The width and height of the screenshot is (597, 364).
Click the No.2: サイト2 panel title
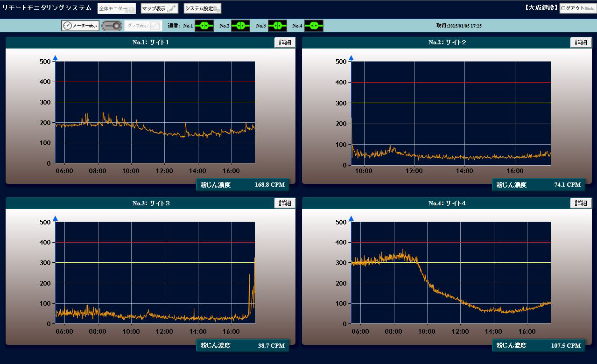(x=447, y=42)
